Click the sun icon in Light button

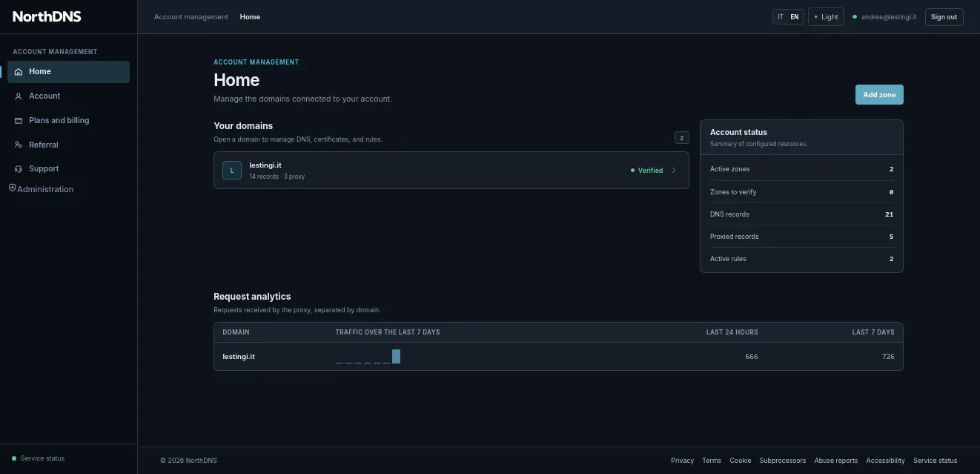coord(816,17)
